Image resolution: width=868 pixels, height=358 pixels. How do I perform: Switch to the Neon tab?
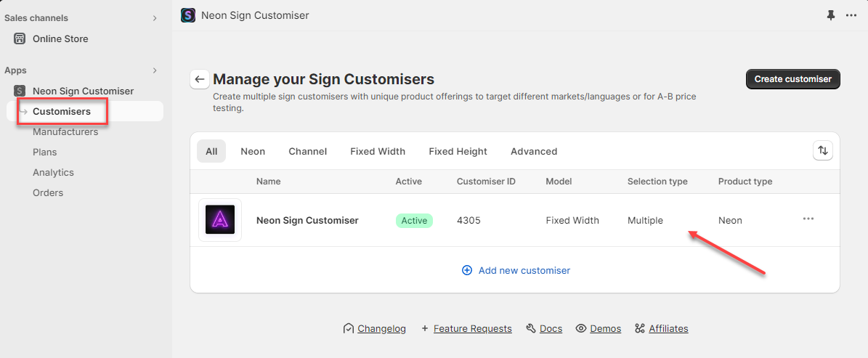coord(253,151)
